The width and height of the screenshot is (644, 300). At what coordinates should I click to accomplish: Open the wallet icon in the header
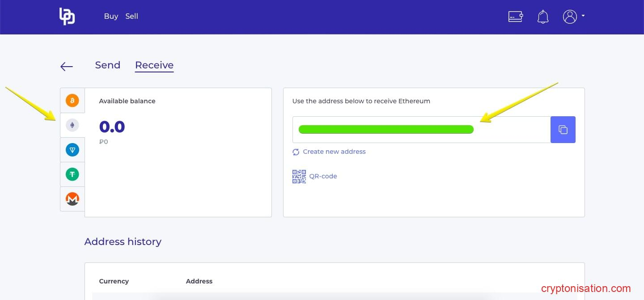pyautogui.click(x=515, y=17)
